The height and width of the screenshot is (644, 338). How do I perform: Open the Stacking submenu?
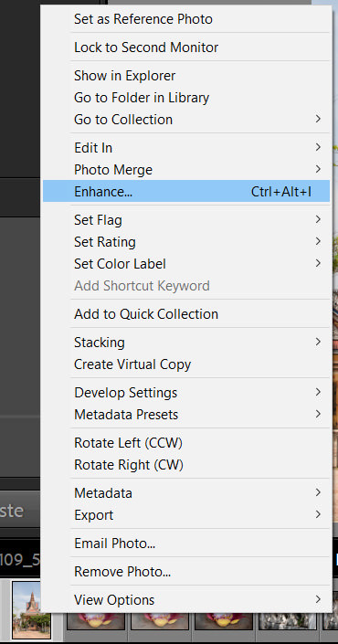click(x=186, y=343)
